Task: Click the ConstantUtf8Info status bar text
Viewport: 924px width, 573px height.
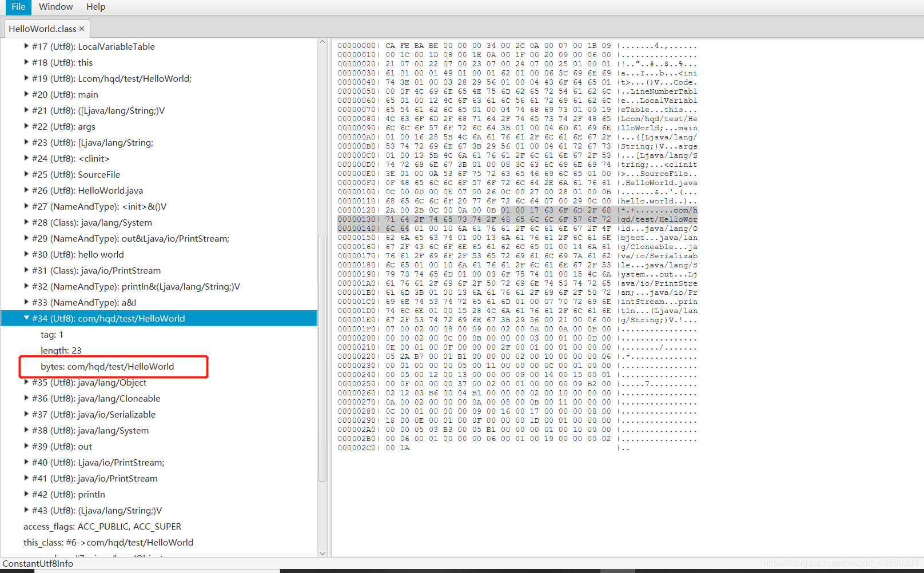Action: pos(38,563)
